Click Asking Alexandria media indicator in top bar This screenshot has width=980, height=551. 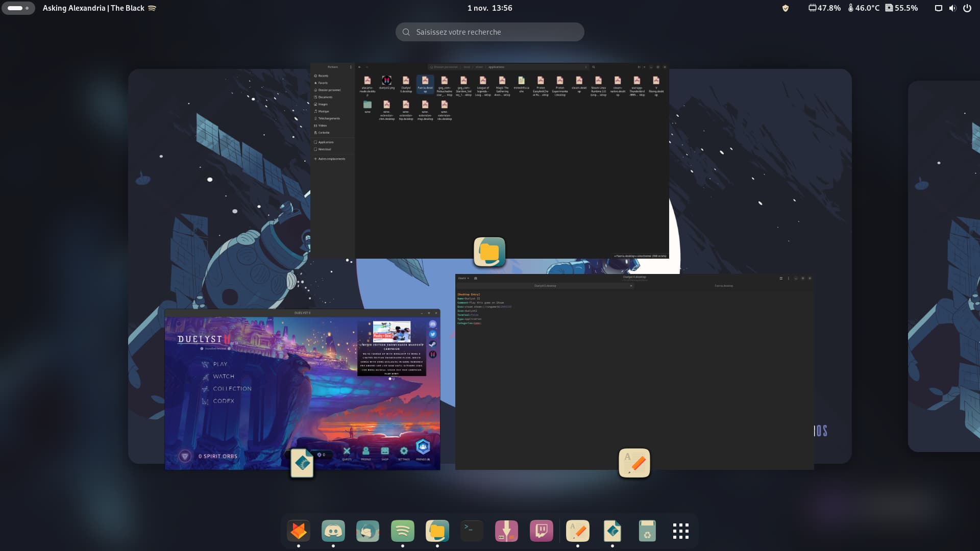pyautogui.click(x=100, y=8)
